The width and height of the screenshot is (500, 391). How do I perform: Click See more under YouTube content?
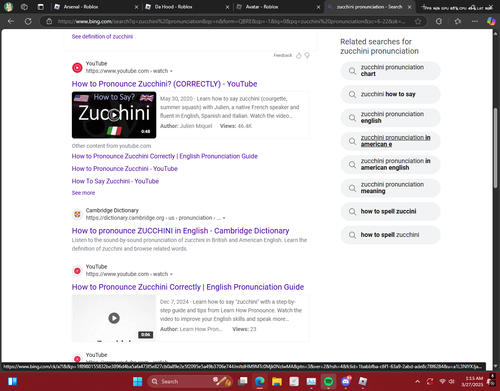[x=83, y=193]
